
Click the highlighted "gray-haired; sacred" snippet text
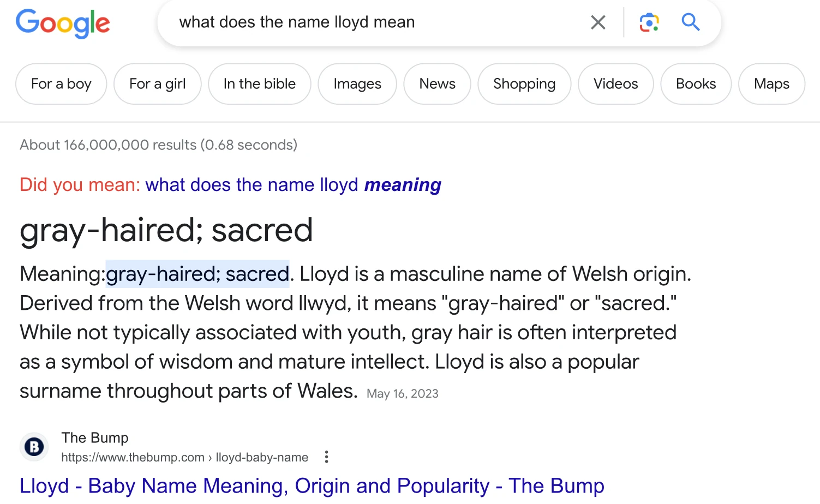coord(197,274)
